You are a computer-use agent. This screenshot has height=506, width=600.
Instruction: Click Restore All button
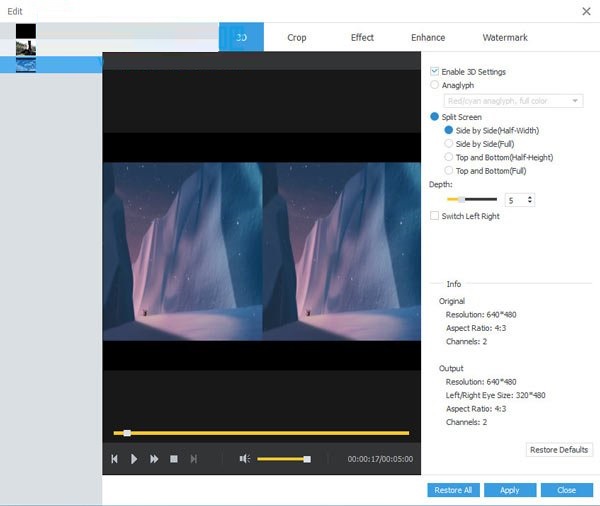tap(453, 490)
